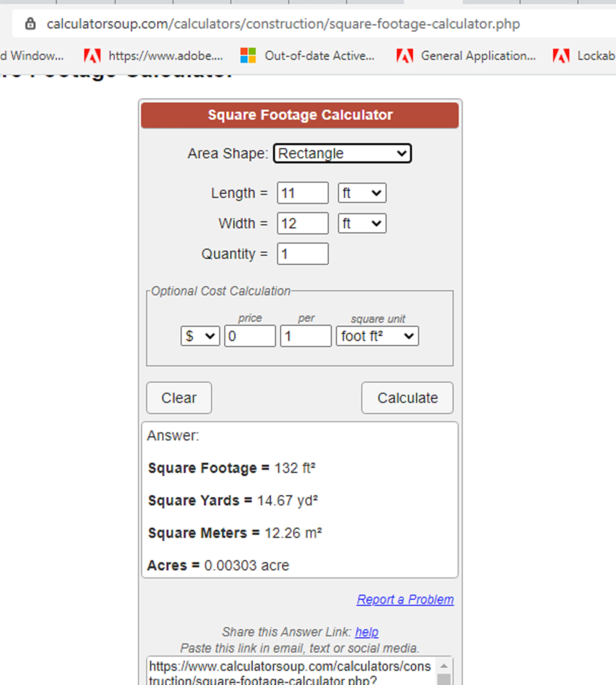This screenshot has height=685, width=616.
Task: Open the currency symbol dropdown
Action: [200, 336]
